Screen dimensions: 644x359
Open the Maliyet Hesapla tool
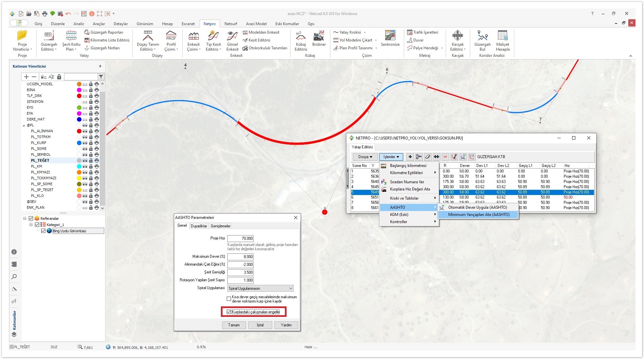pos(503,41)
